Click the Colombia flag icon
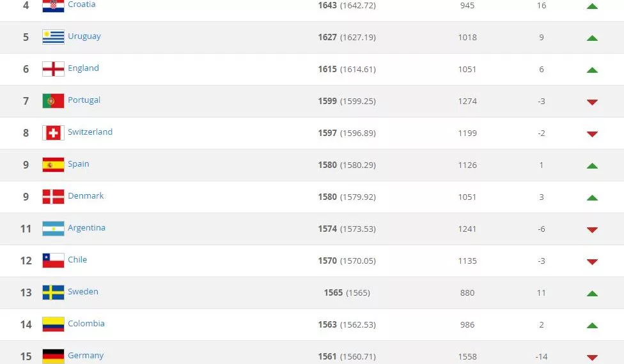Screen dimensions: 624x364 click(x=53, y=324)
